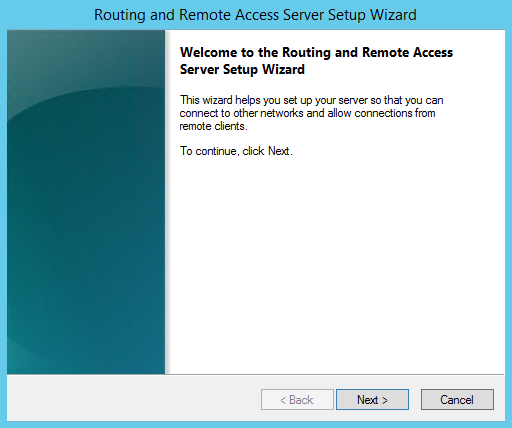The image size is (512, 428).
Task: Click "Server Setup Wizard" in bold heading
Action: (242, 69)
